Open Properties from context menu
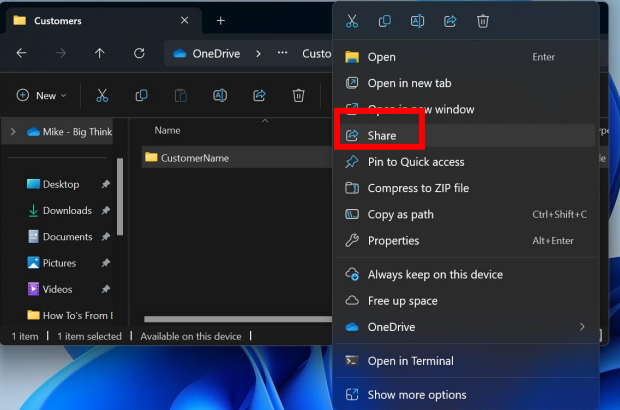Viewport: 620px width, 410px height. click(x=466, y=240)
